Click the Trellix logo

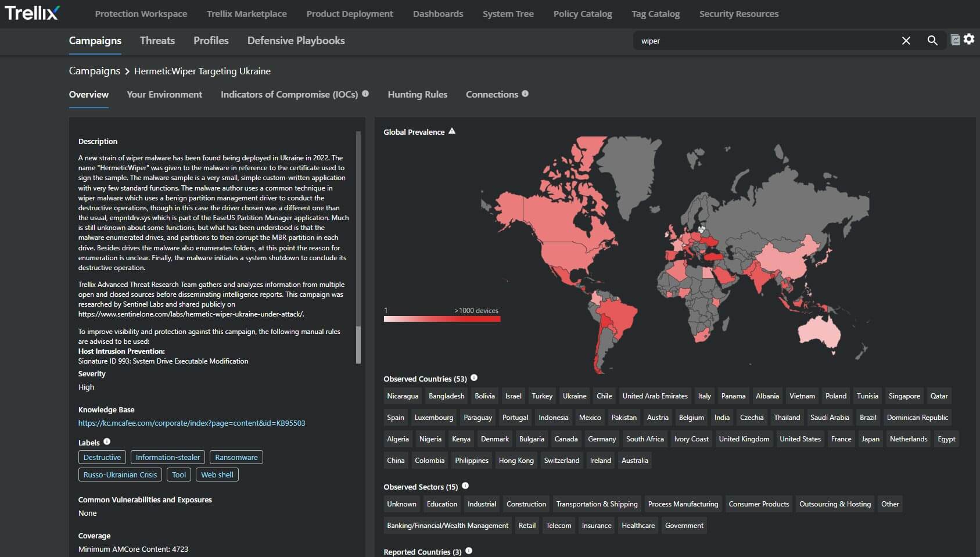click(32, 13)
